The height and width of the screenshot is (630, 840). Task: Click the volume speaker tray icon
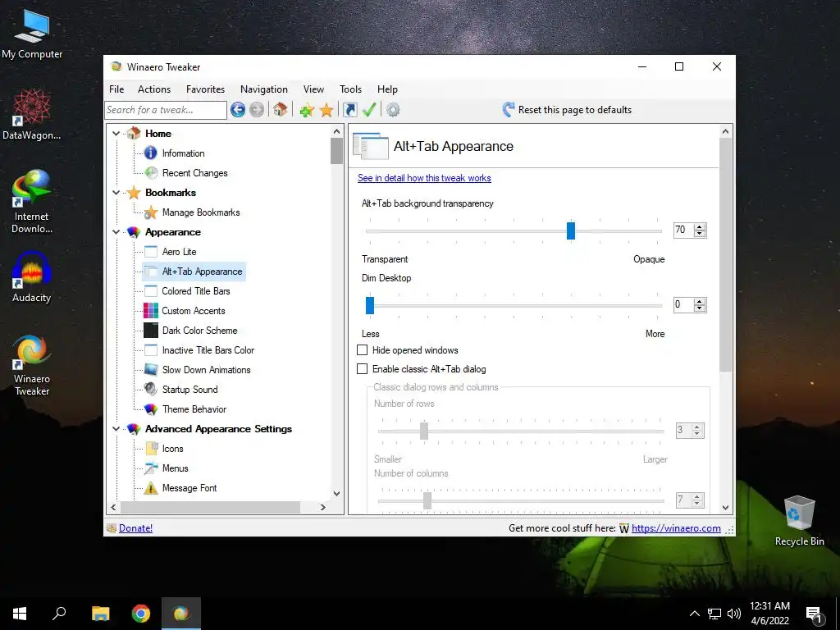click(734, 614)
